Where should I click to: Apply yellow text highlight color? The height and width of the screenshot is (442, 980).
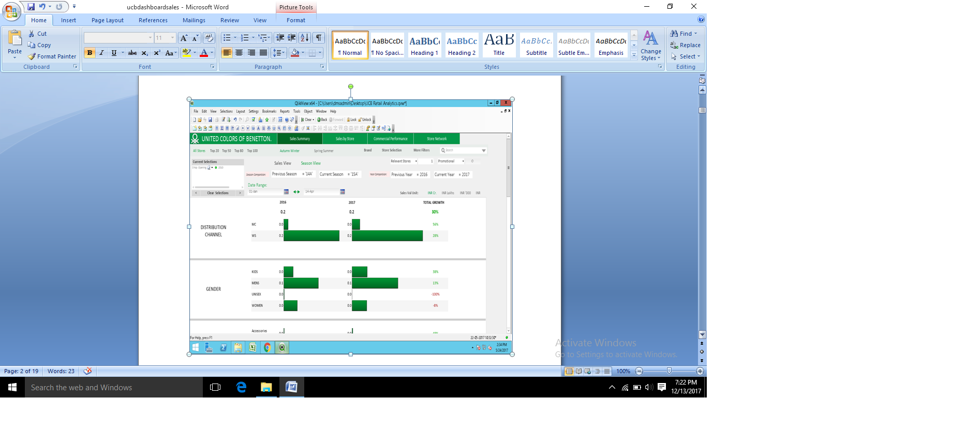187,53
